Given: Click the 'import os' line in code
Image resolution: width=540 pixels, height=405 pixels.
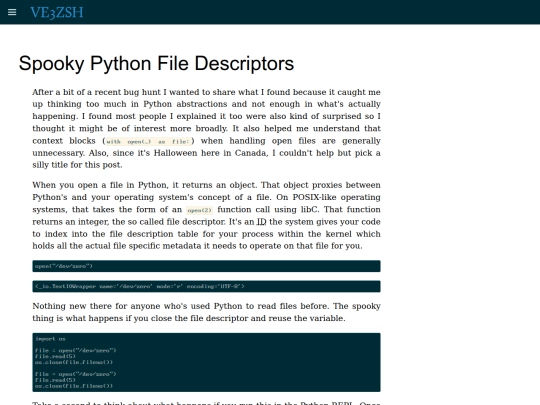Looking at the screenshot, I should [x=50, y=339].
